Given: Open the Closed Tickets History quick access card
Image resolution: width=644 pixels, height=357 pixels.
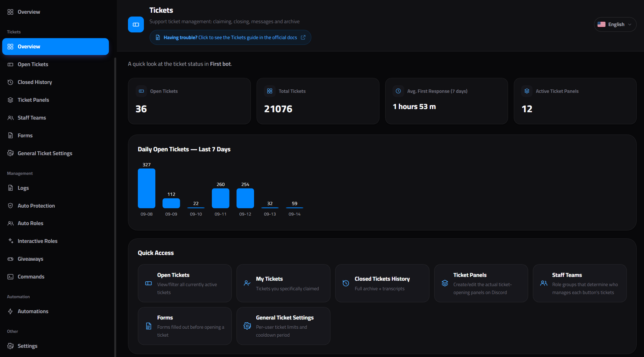Looking at the screenshot, I should pyautogui.click(x=382, y=283).
